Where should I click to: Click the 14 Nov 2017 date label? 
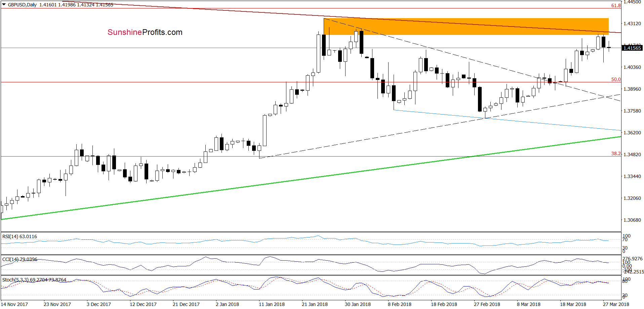click(x=14, y=304)
